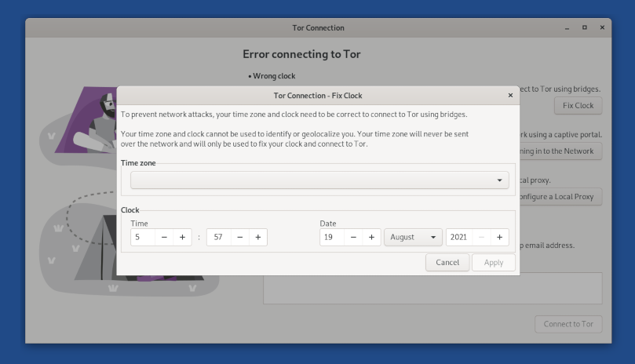Viewport: 635px width, 364px height.
Task: Click the hour input field
Action: [143, 237]
